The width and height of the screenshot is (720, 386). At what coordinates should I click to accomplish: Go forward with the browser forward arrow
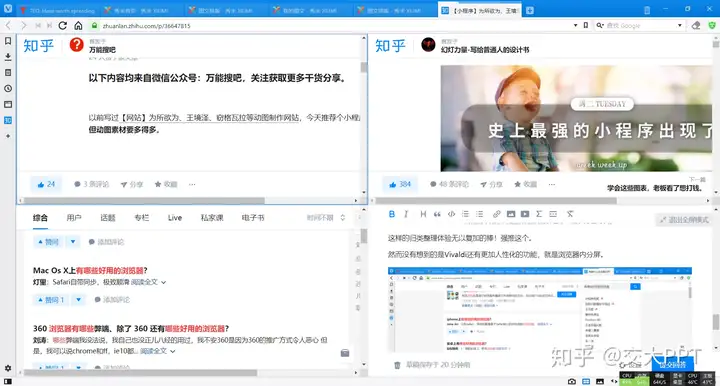pyautogui.click(x=23, y=26)
